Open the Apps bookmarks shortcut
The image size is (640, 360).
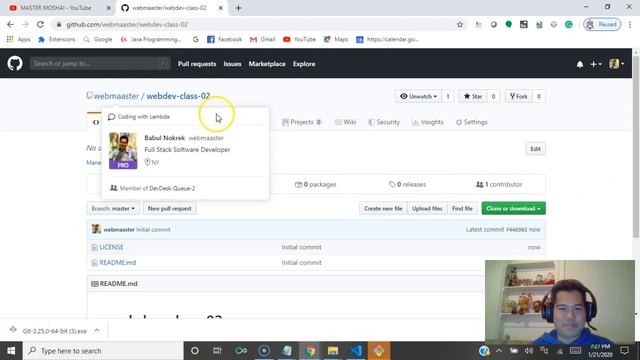[19, 40]
